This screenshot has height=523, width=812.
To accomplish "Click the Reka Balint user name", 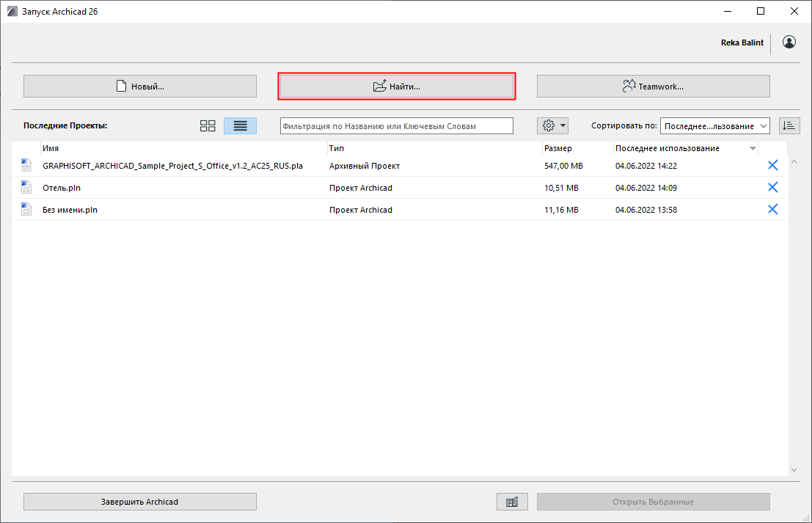I will coord(742,43).
